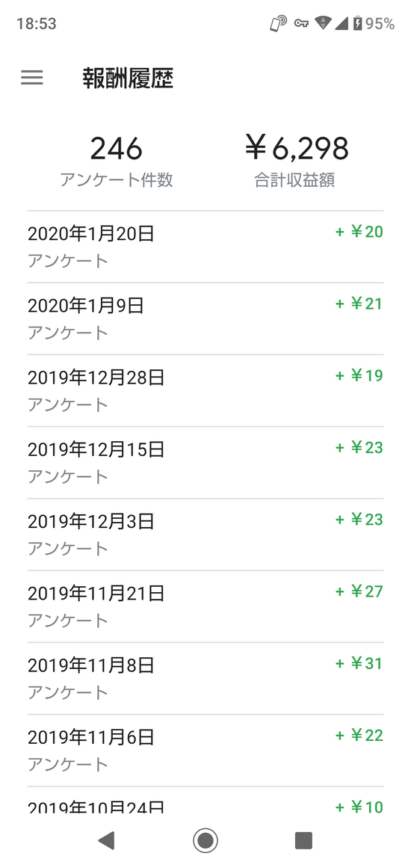Select the 2019年11月6日 entry
The image size is (411, 868).
click(x=205, y=751)
